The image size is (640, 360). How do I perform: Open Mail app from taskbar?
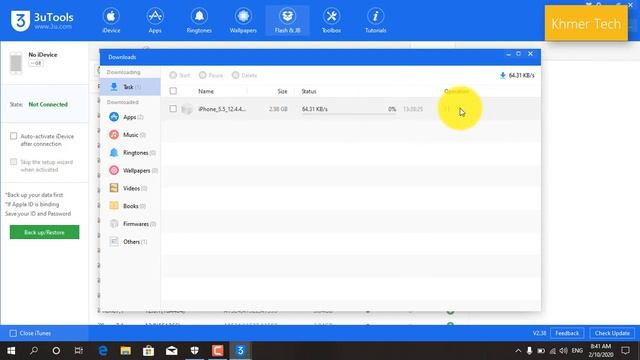[171, 351]
